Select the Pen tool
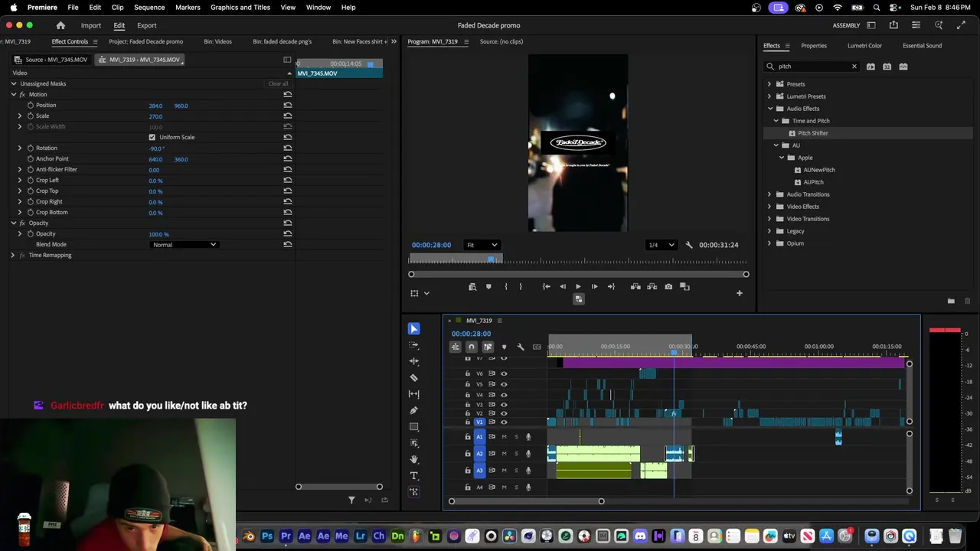Viewport: 980px width, 551px height. (414, 410)
